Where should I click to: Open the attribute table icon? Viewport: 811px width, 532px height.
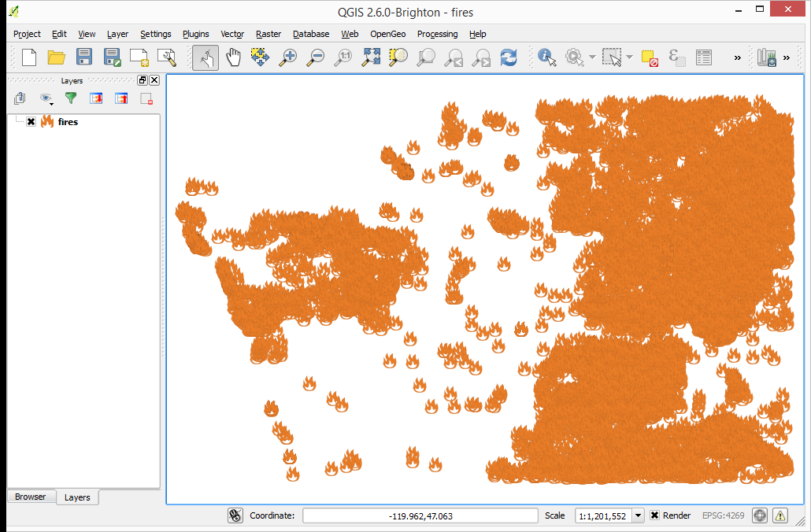click(x=703, y=57)
